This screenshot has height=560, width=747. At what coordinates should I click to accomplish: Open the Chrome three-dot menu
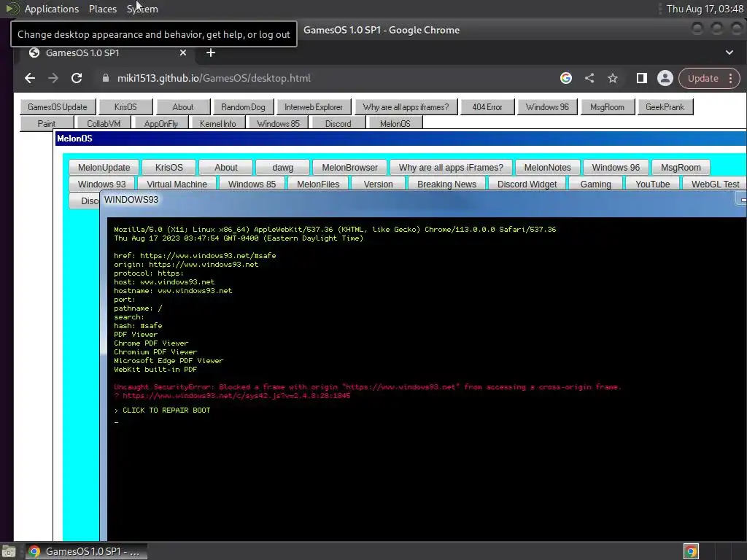[730, 78]
